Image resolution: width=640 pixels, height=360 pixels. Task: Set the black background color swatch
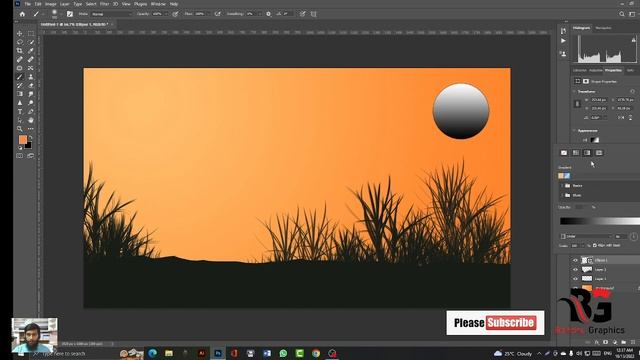29,145
